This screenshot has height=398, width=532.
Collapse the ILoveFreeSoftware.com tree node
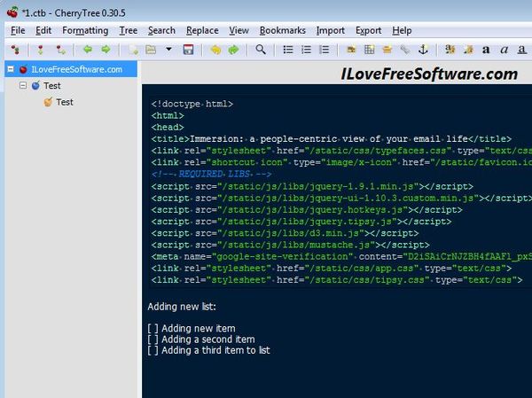[10, 69]
